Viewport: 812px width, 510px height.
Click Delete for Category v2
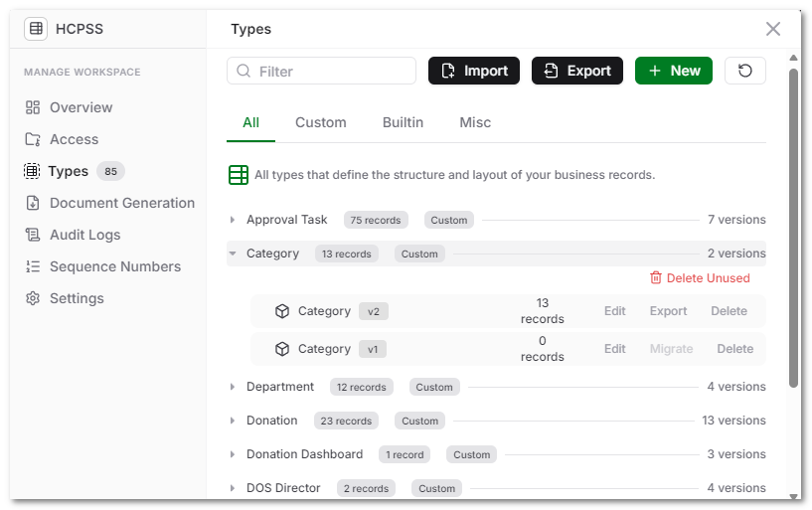(x=729, y=311)
